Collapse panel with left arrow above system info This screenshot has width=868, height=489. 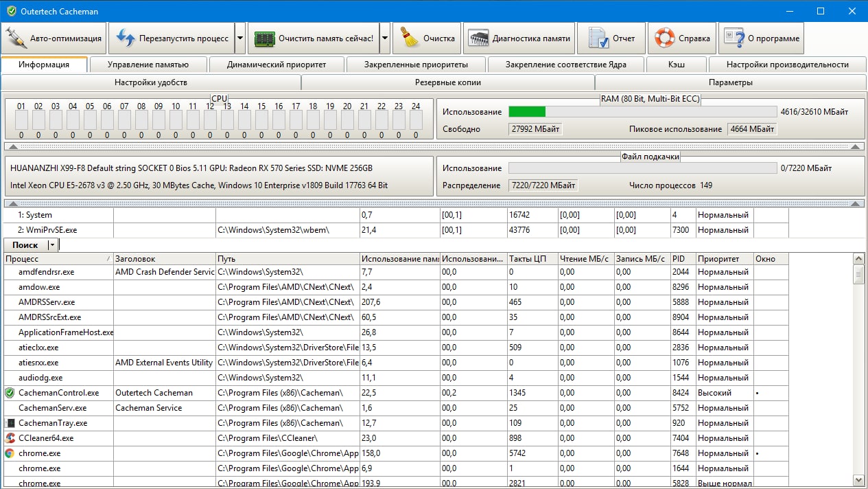(x=14, y=146)
